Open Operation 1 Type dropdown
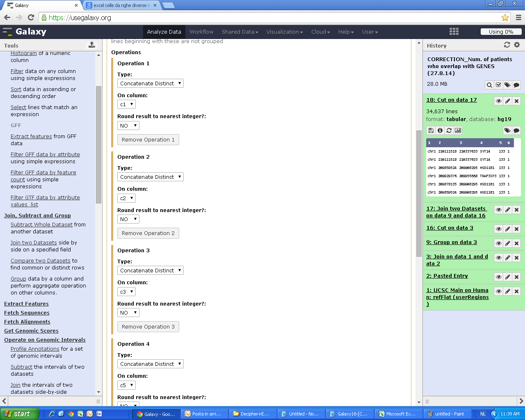This screenshot has width=525, height=420. coord(150,83)
